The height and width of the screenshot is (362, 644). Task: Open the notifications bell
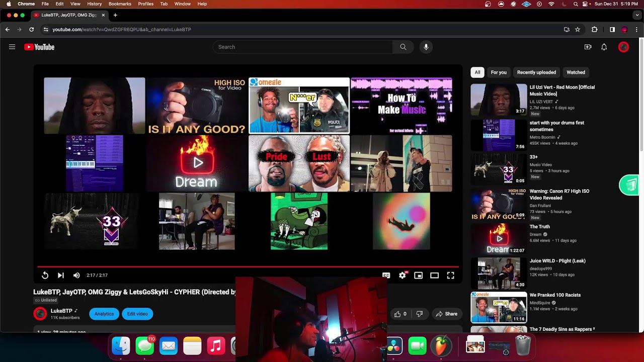(604, 47)
